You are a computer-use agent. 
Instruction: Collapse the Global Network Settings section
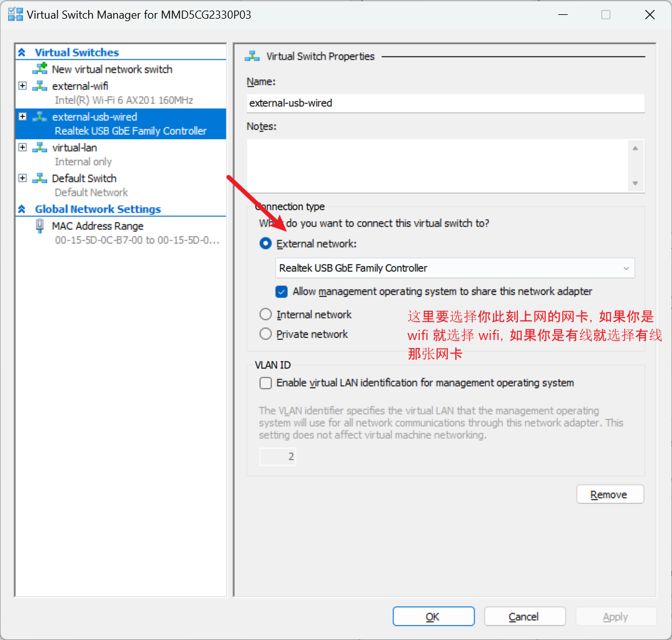click(22, 209)
